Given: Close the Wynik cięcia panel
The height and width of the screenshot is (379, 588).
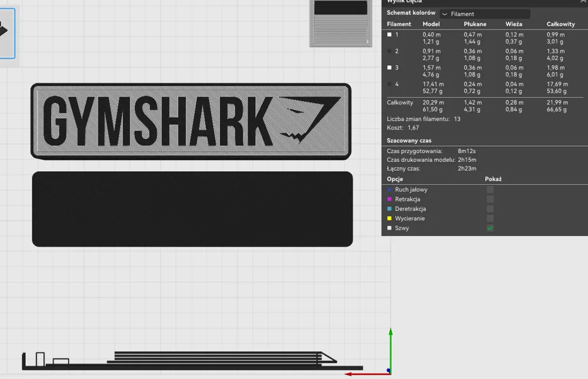Looking at the screenshot, I should coord(583,2).
